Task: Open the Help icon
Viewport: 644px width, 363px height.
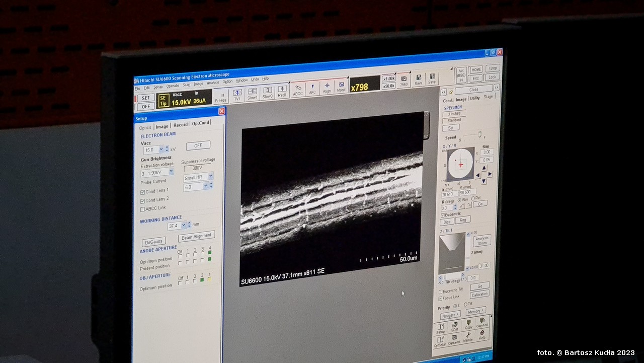Action: point(482,334)
